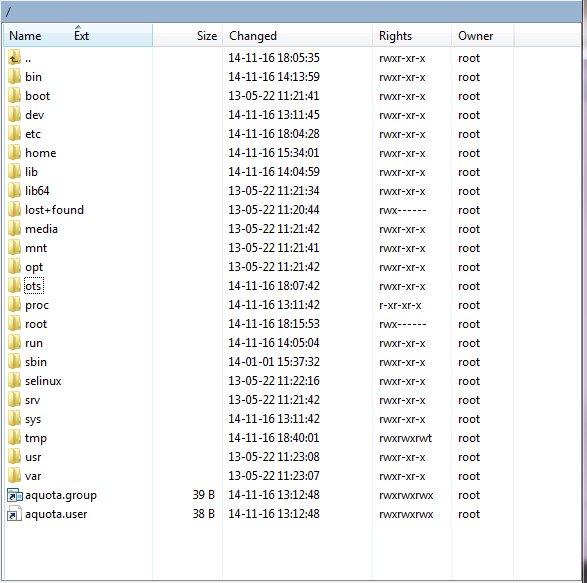This screenshot has height=583, width=587.
Task: Sort by the Name column header
Action: click(x=25, y=36)
